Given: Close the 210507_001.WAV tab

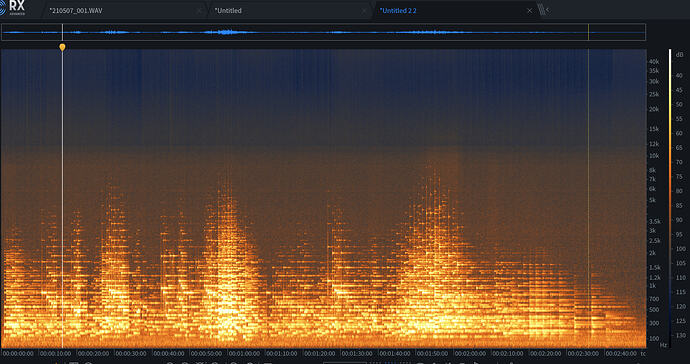Looking at the screenshot, I should click(199, 11).
